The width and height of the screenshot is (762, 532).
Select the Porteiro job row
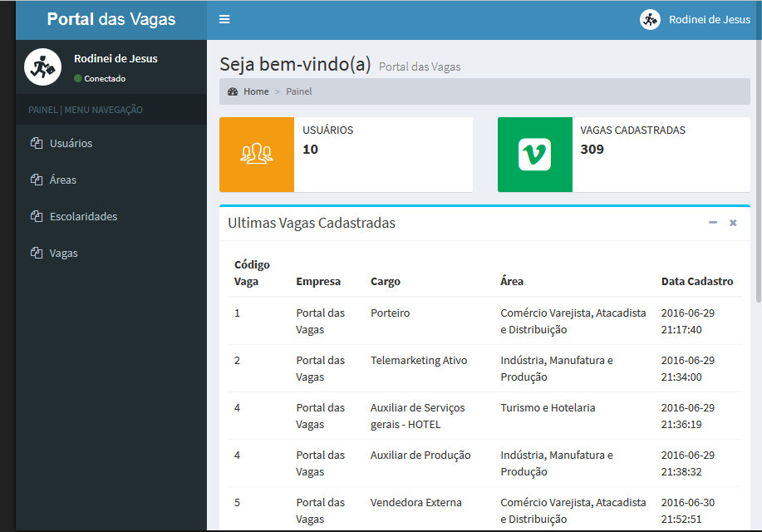tap(390, 313)
